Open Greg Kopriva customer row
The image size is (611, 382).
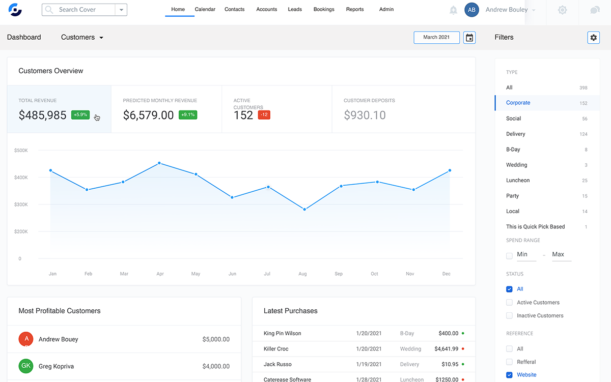(x=124, y=366)
